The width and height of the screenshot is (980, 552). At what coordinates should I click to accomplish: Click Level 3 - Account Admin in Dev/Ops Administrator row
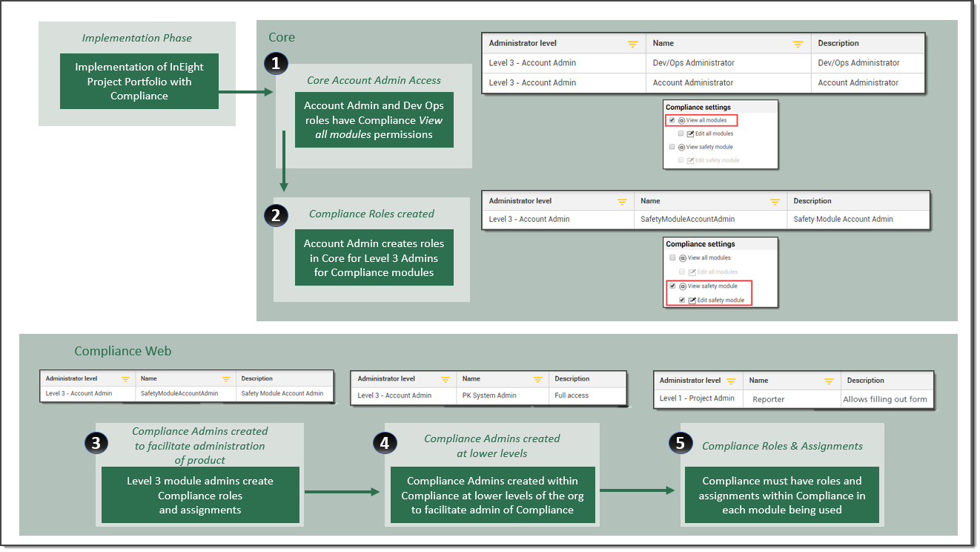click(532, 63)
